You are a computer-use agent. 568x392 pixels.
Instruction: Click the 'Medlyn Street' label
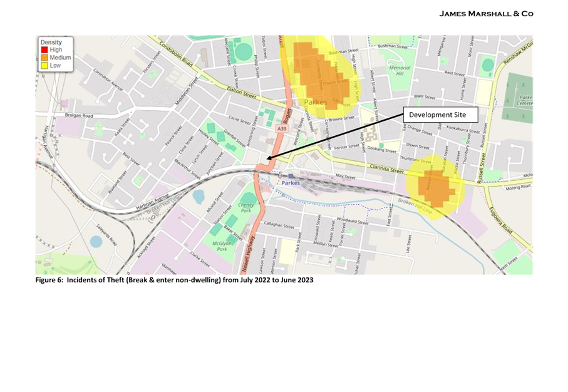(326, 245)
